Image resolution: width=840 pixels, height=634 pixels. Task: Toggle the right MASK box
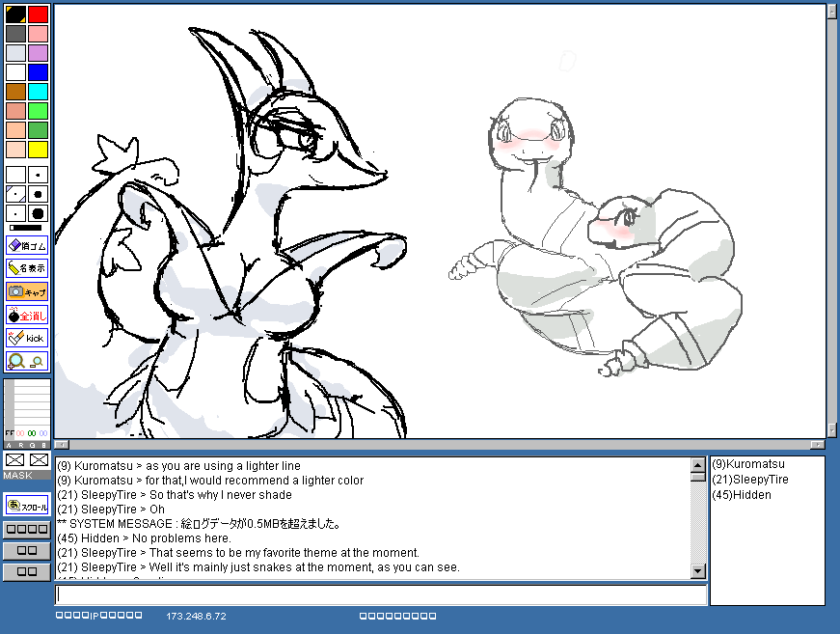point(39,460)
